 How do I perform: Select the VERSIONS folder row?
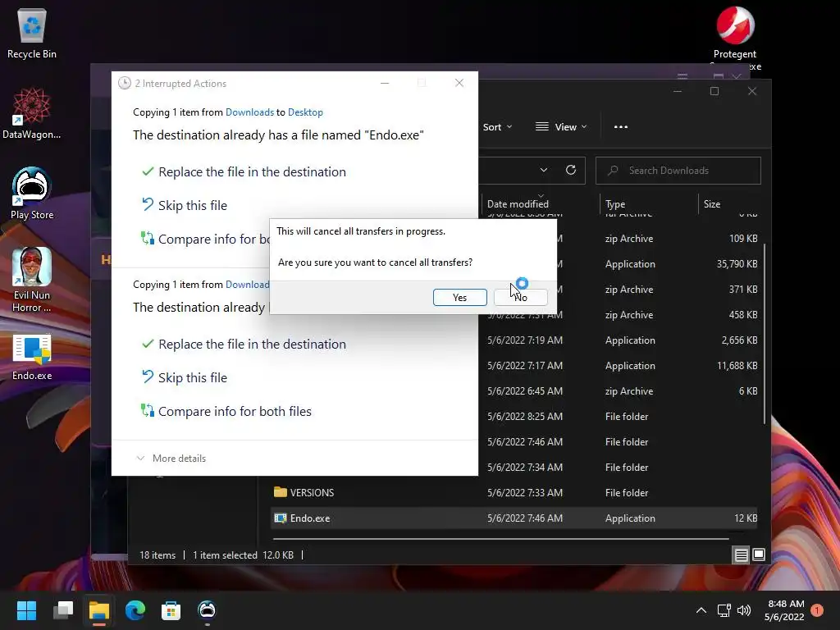coord(514,493)
